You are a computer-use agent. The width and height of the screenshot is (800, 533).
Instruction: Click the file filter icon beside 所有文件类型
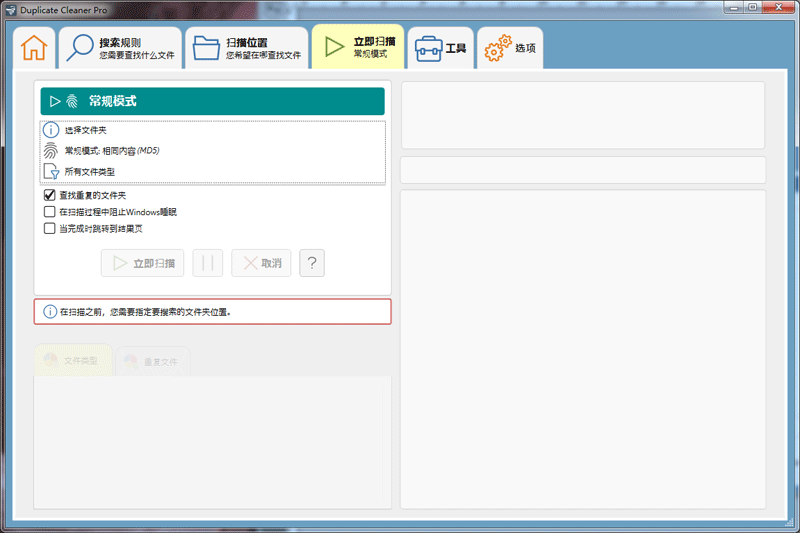coord(51,172)
